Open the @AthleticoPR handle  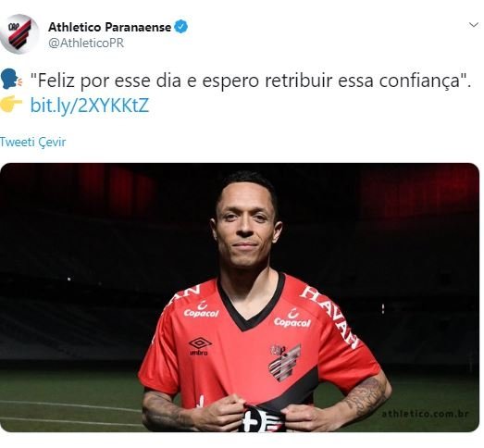[x=86, y=43]
